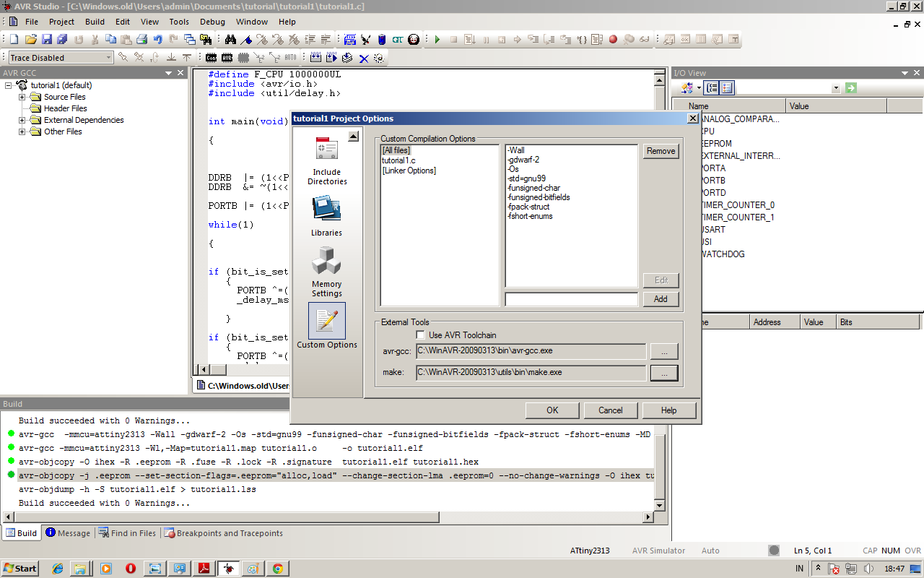Click the Con chip connect icon
The width and height of the screenshot is (924, 578).
(x=212, y=57)
